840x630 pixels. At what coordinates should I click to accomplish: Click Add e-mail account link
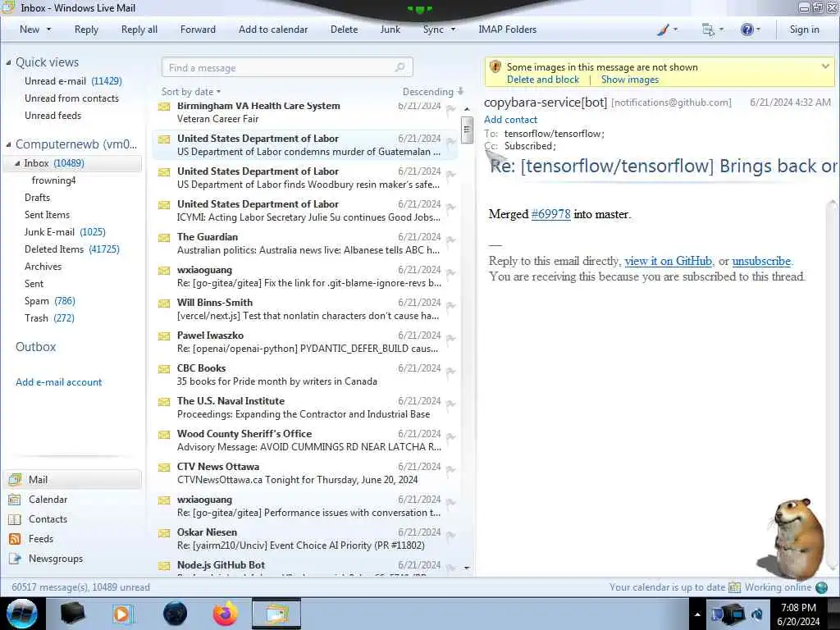(x=58, y=382)
